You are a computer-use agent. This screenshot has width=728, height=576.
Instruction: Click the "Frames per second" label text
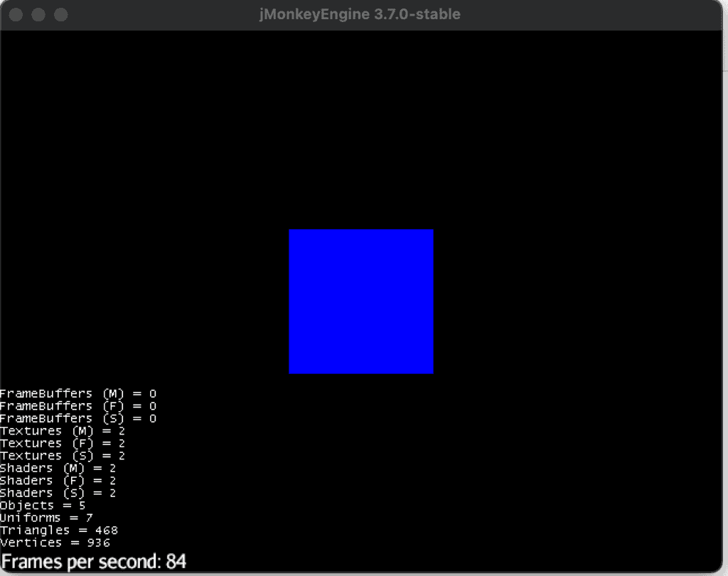pos(82,562)
